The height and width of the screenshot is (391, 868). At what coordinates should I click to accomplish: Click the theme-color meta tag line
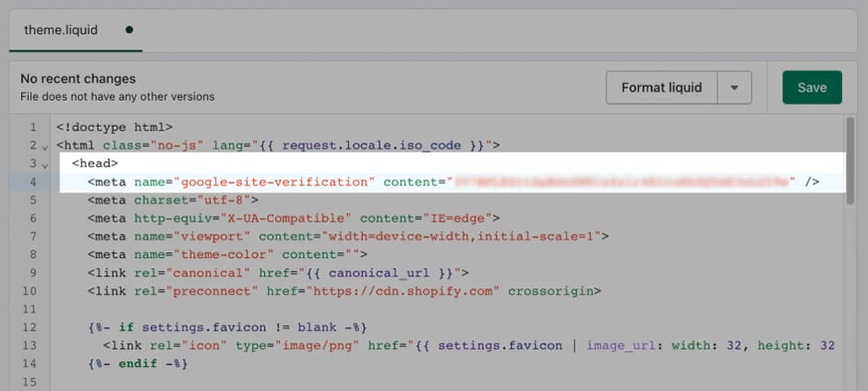[227, 255]
